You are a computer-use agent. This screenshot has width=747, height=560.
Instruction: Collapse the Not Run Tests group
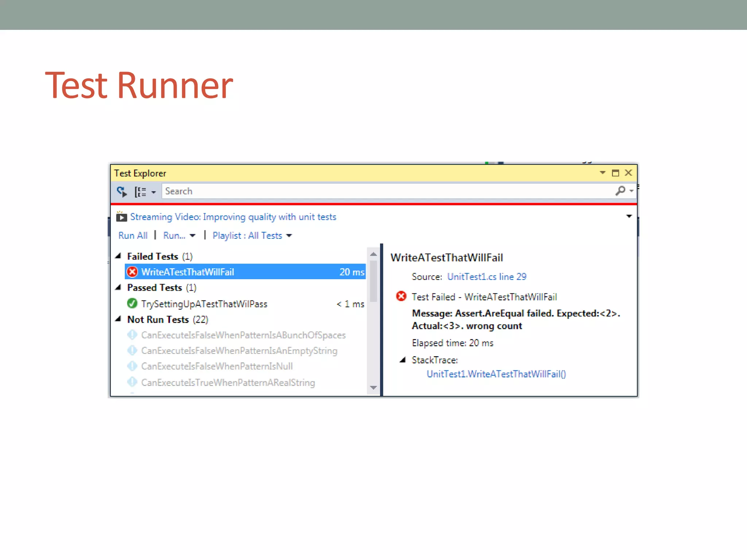point(118,319)
